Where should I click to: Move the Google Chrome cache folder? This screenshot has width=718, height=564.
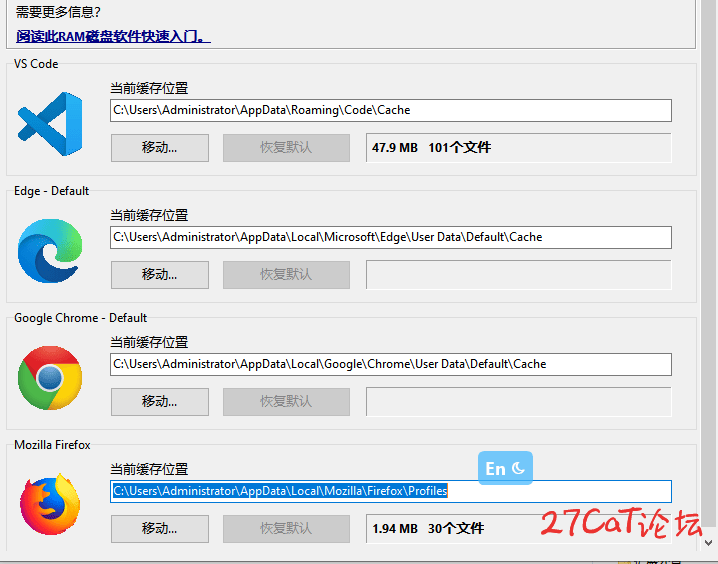click(x=160, y=401)
